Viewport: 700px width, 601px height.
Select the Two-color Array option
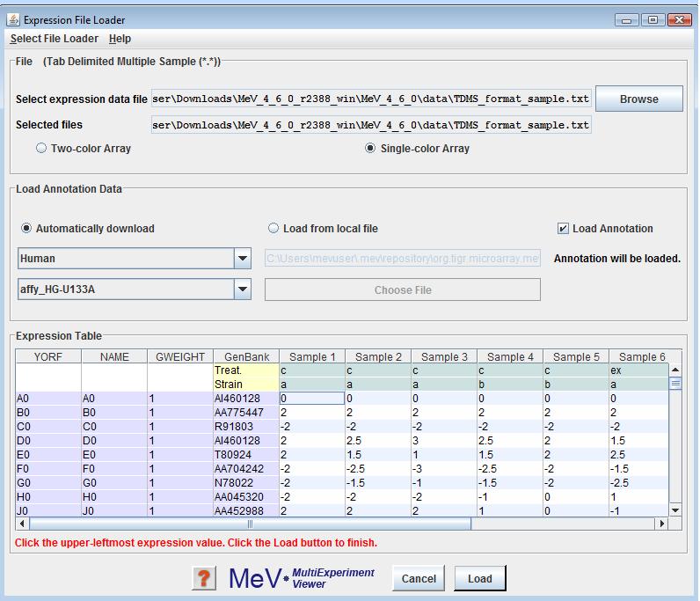[41, 149]
